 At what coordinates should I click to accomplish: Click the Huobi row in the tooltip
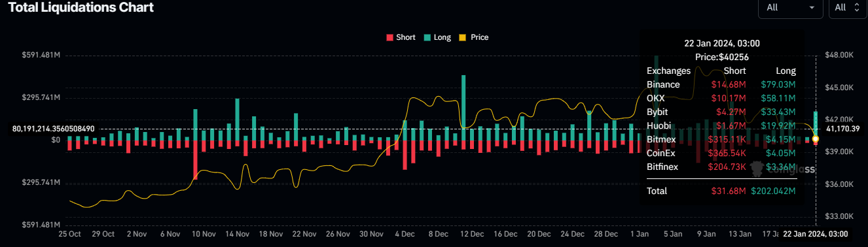click(721, 125)
